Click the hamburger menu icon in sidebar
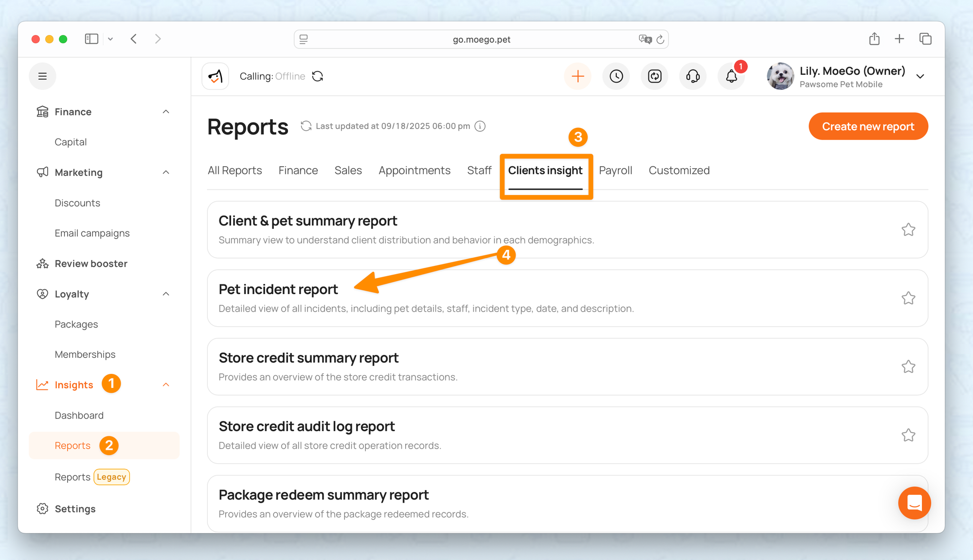 [x=42, y=76]
